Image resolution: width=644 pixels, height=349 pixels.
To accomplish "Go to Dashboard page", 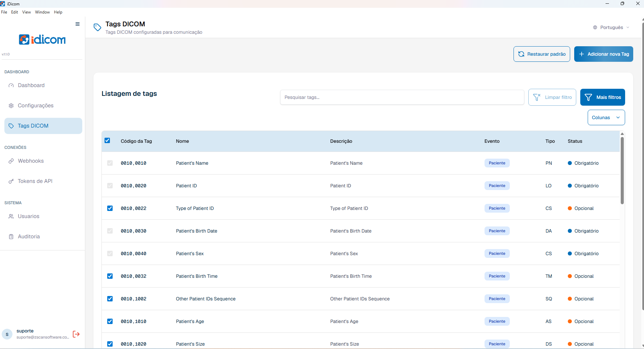I will [43, 85].
